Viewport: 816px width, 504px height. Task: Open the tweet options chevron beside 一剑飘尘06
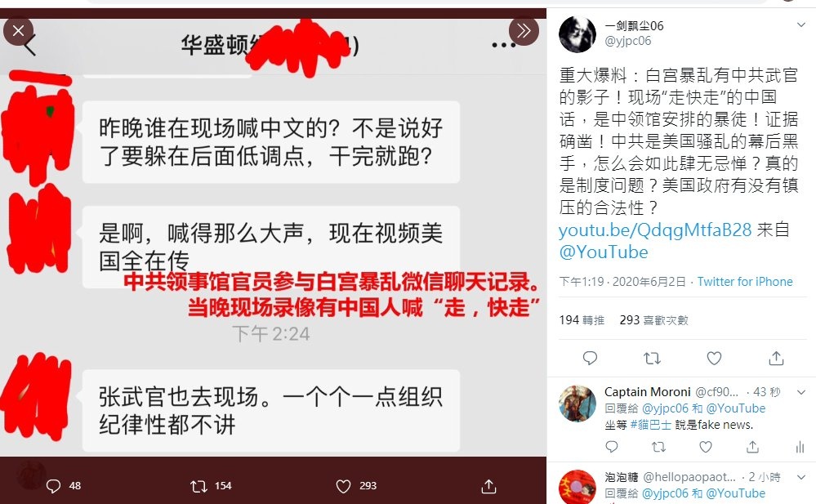point(801,25)
